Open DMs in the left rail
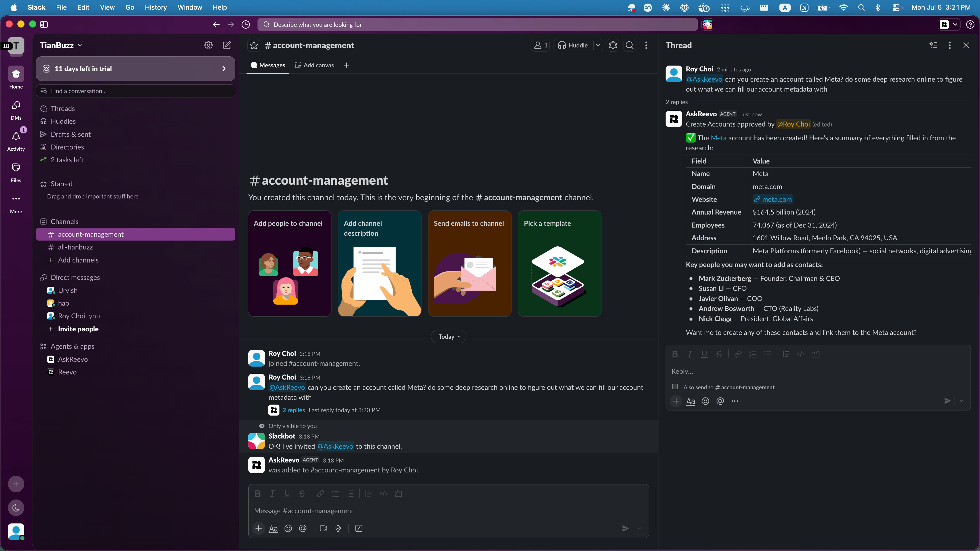The width and height of the screenshot is (980, 551). tap(16, 110)
